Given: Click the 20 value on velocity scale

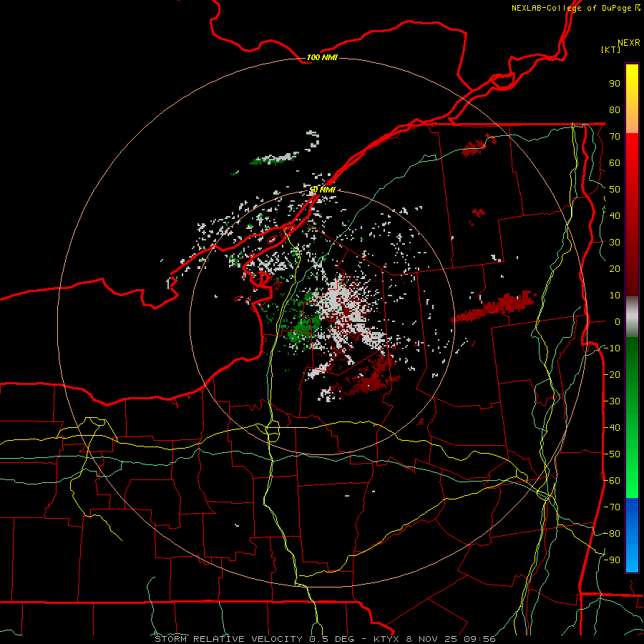Looking at the screenshot, I should (615, 269).
